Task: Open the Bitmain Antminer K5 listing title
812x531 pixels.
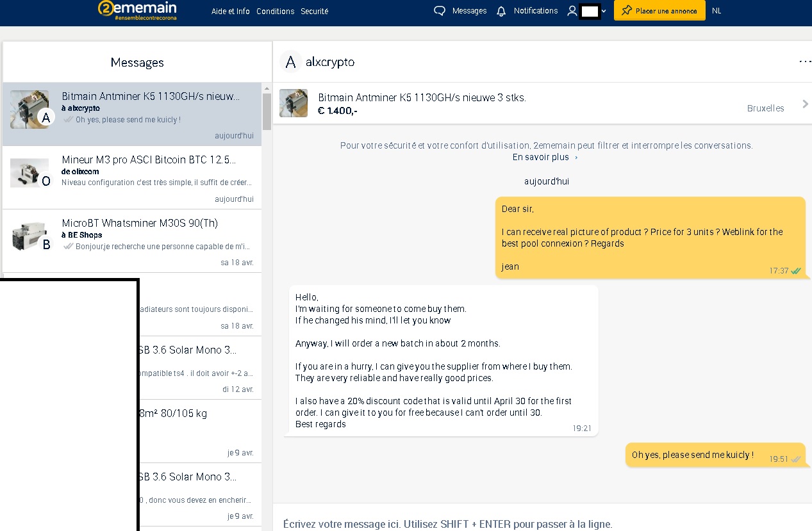Action: pyautogui.click(x=422, y=98)
